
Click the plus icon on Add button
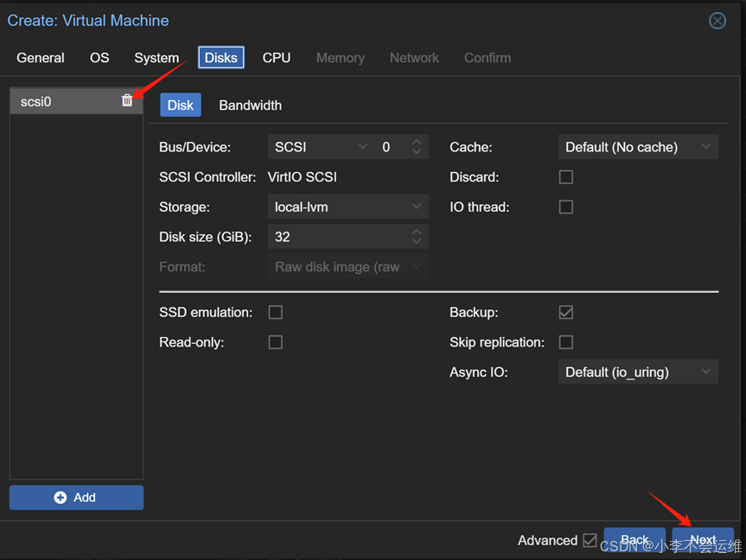(61, 498)
